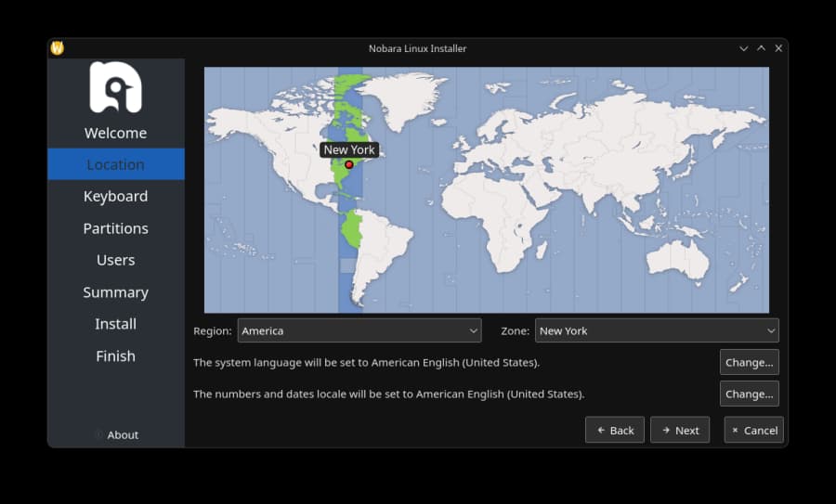The width and height of the screenshot is (836, 504).
Task: Open the About info icon
Action: (x=98, y=434)
